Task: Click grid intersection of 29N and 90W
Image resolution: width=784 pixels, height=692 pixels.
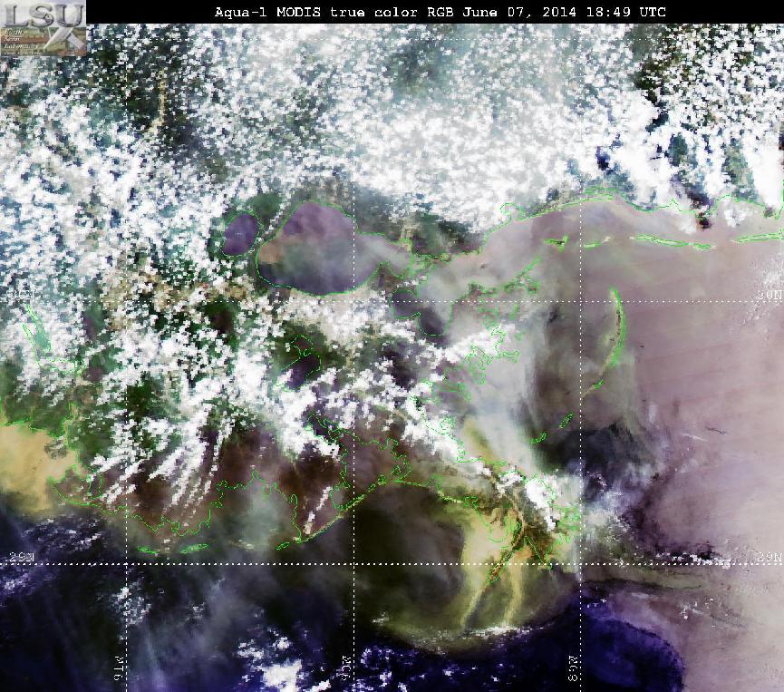Action: (354, 563)
